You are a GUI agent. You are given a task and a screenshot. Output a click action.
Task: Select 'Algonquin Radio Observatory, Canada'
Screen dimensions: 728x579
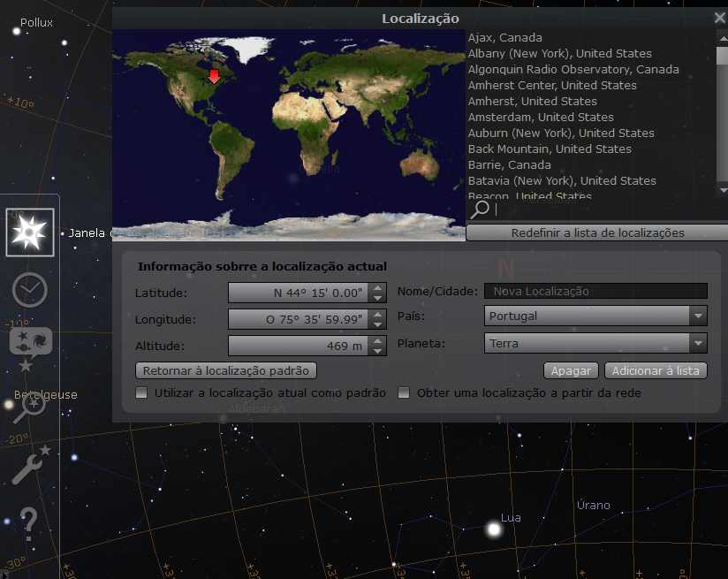[x=573, y=69]
